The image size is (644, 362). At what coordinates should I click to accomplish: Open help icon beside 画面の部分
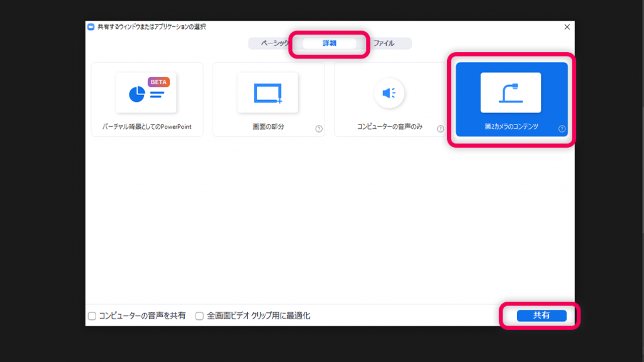point(319,129)
